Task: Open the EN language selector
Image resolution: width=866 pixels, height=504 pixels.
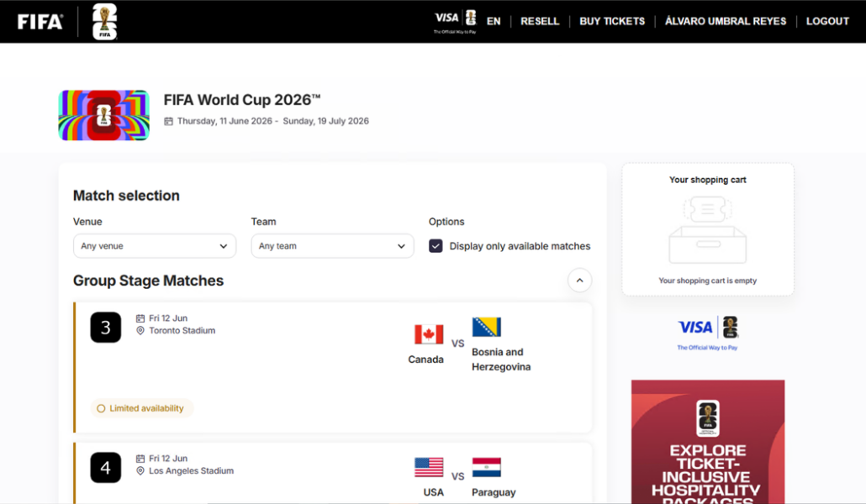Action: point(494,22)
